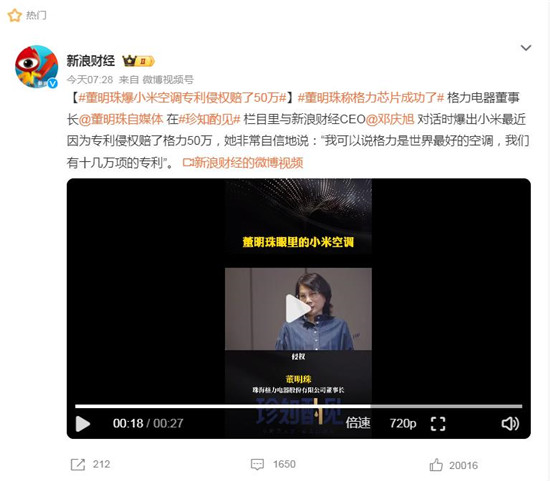The image size is (550, 481).
Task: Click the 新浪财经 account name
Action: (91, 61)
